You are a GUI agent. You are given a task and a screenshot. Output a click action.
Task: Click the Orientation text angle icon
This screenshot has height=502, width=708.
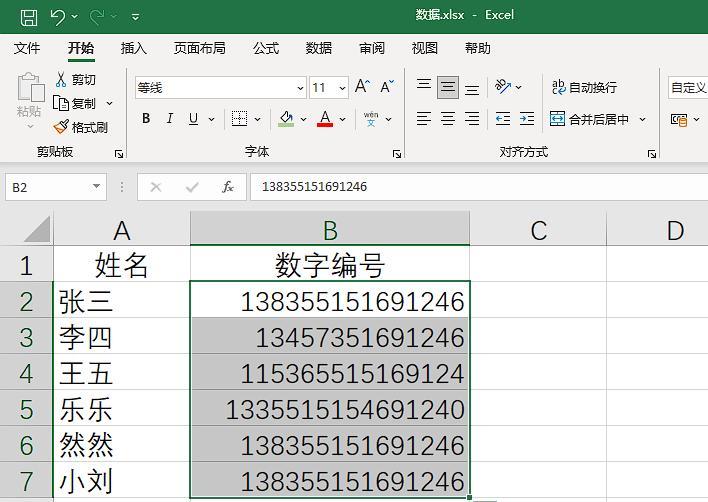pos(503,86)
